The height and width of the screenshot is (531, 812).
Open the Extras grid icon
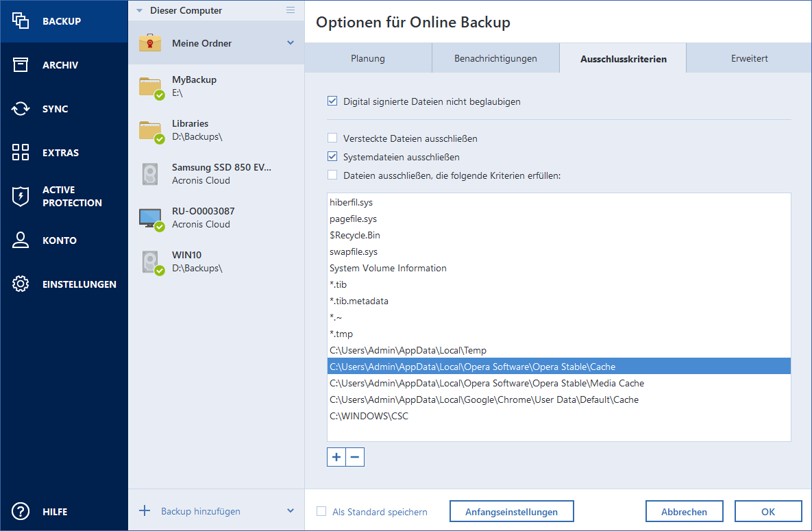(x=21, y=153)
